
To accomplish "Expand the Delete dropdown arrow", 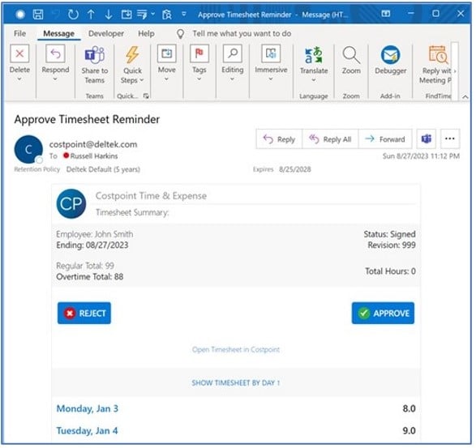I will 19,79.
